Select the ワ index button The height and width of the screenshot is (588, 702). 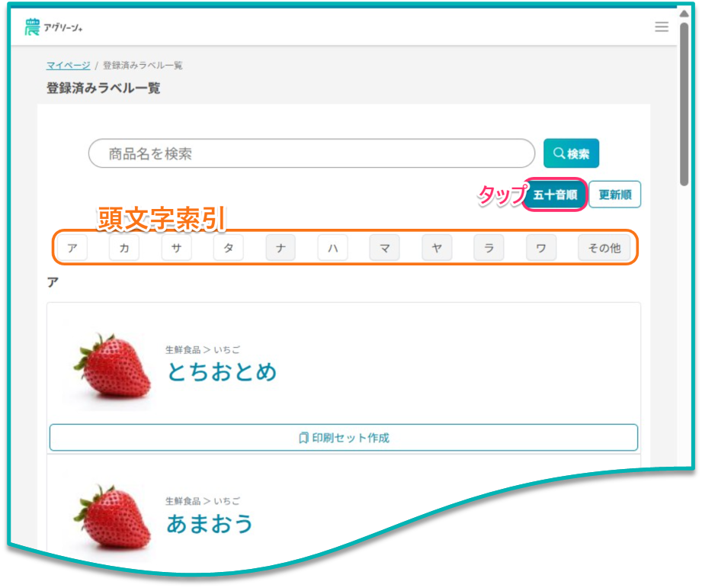pos(541,248)
